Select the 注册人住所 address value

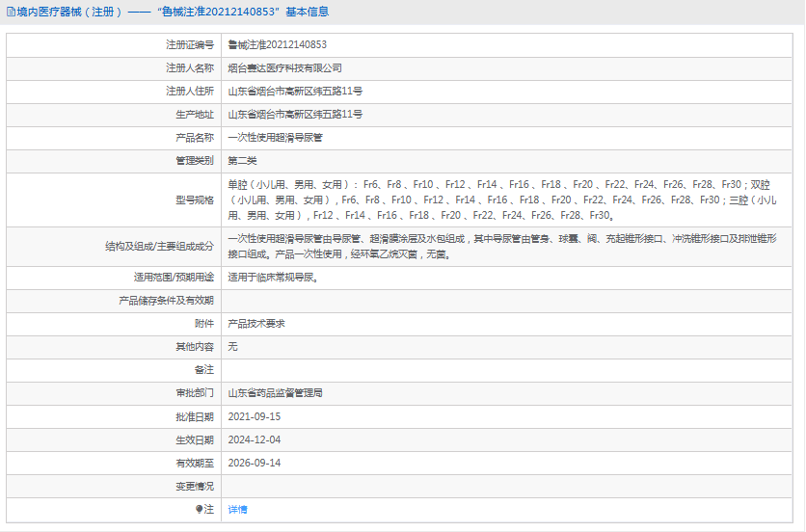pos(295,91)
